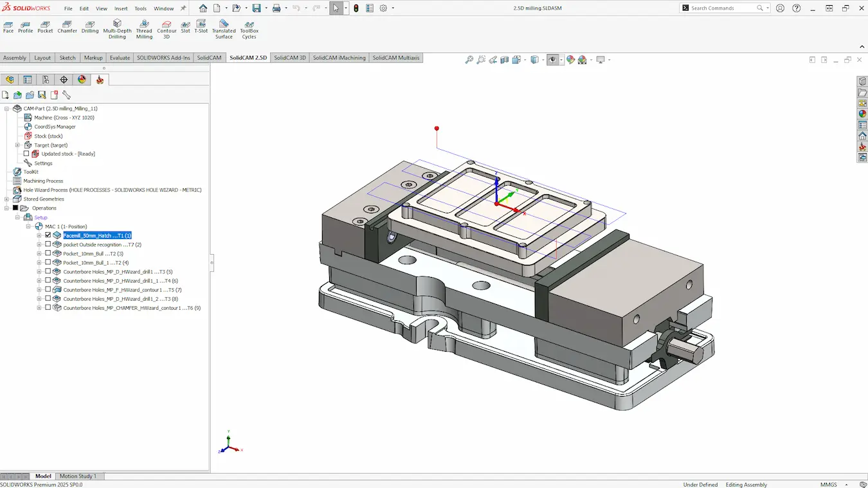Switch to the SolidCAM 3D tab
868x488 pixels.
pyautogui.click(x=290, y=58)
